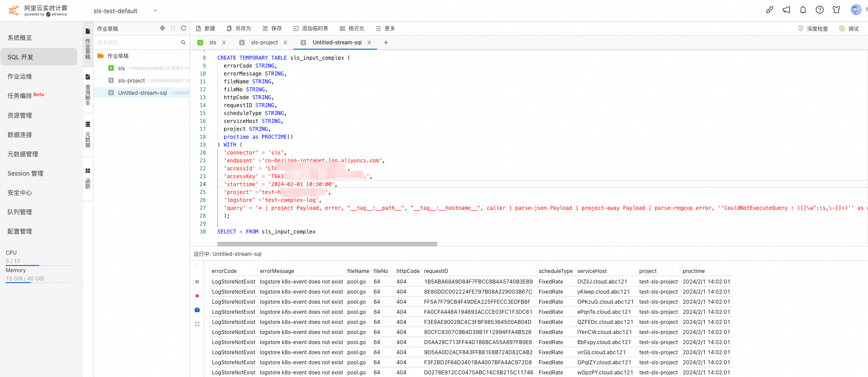Expand results panel to fullscreen
868x377 pixels.
(x=197, y=324)
